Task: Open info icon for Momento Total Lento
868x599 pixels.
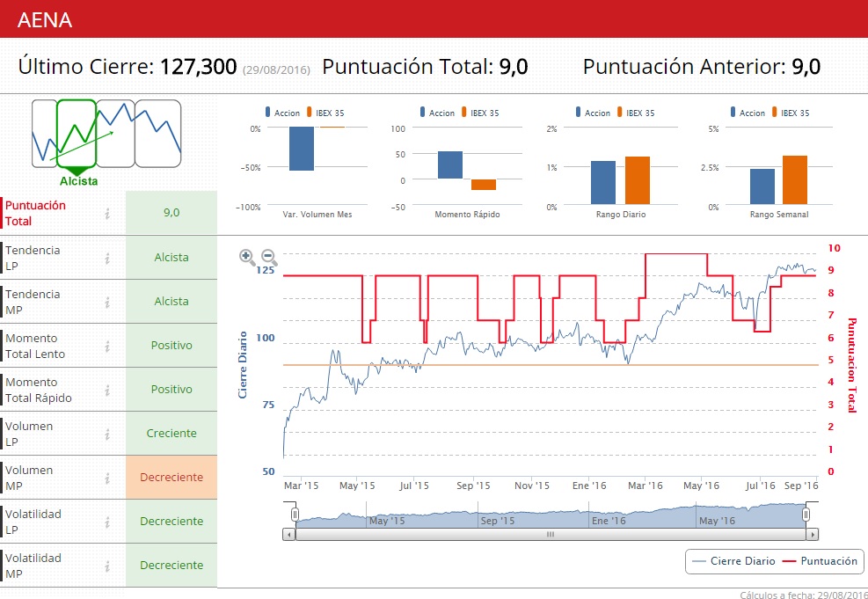Action: 107,346
